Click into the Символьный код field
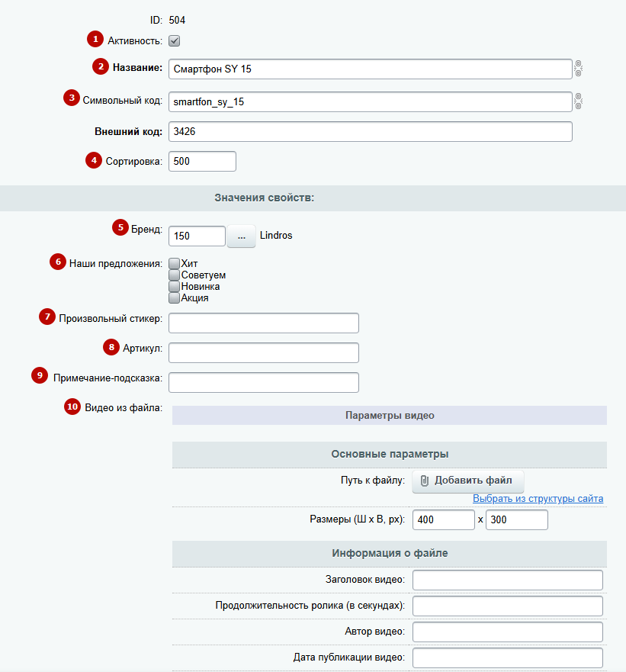This screenshot has width=626, height=672. click(371, 101)
